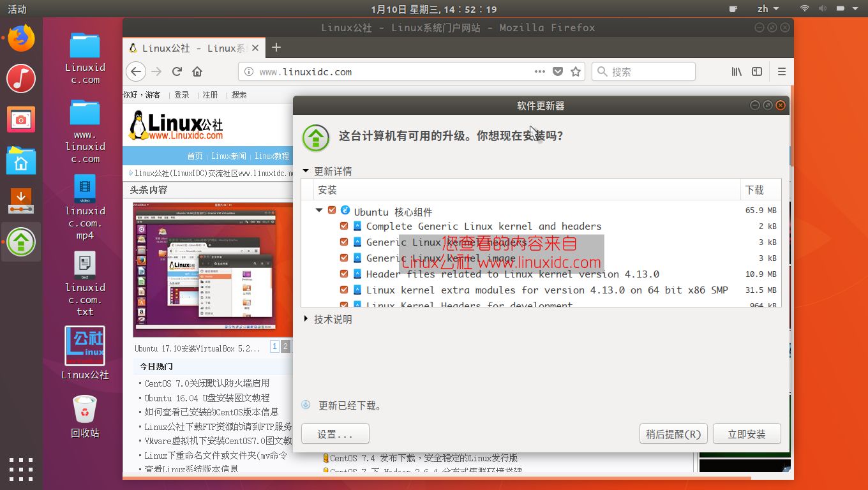Open the Linux公社 desktop image
This screenshot has height=490, width=868.
tap(85, 353)
